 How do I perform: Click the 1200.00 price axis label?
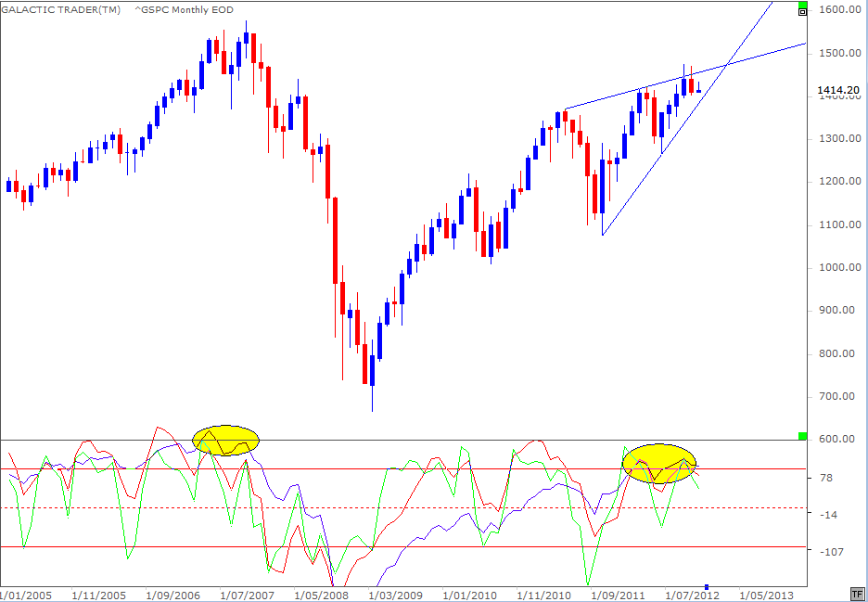840,182
